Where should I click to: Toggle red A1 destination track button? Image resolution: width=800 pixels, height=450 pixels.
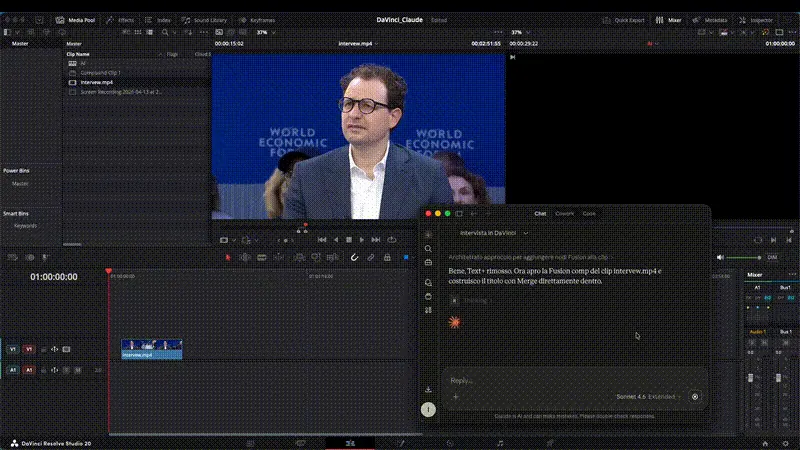(x=29, y=370)
